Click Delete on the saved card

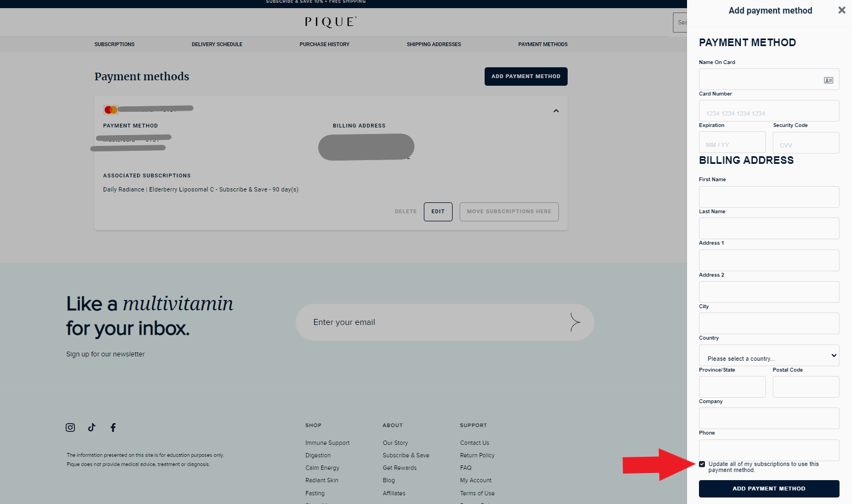pyautogui.click(x=406, y=212)
